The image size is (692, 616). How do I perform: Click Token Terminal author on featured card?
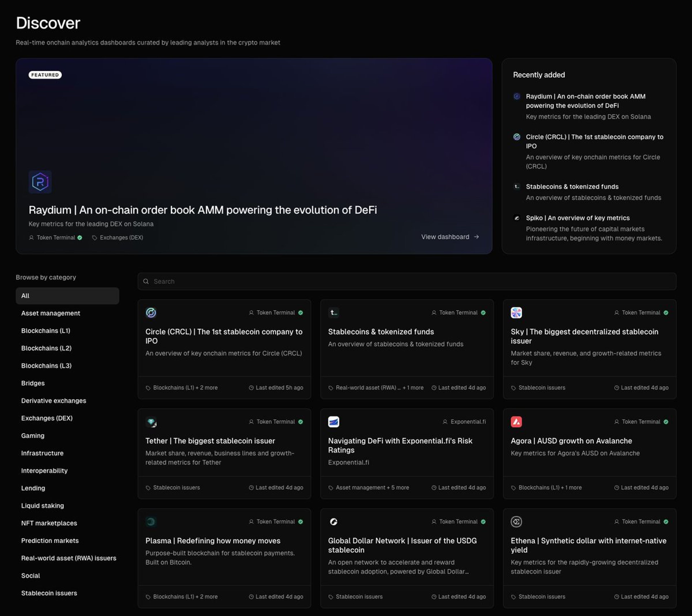click(56, 238)
